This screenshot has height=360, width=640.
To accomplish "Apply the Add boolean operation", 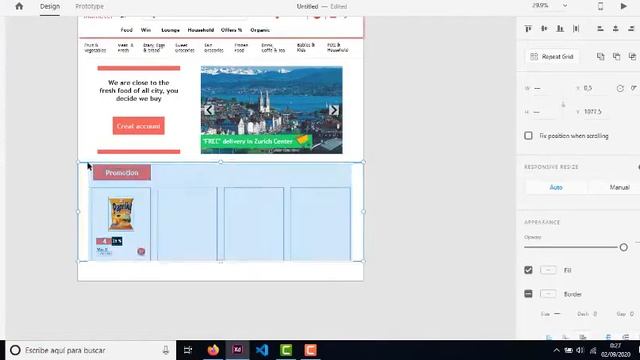I will coord(600,57).
